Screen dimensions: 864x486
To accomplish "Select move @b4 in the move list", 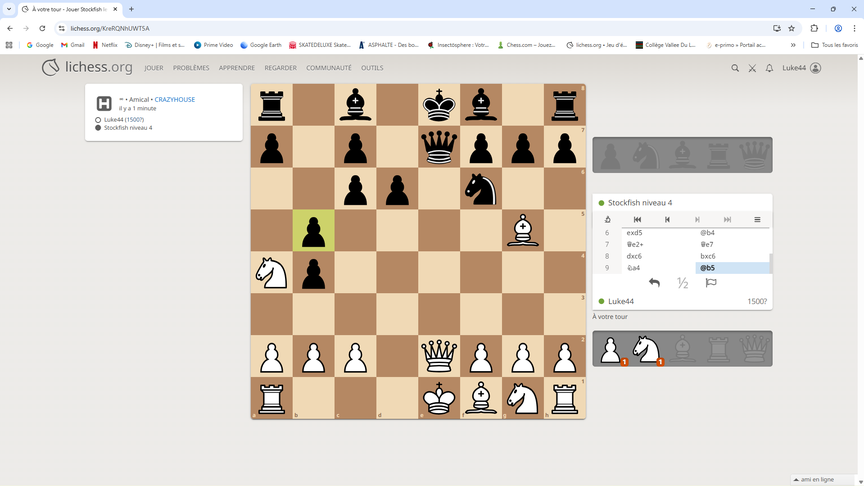I will (706, 233).
